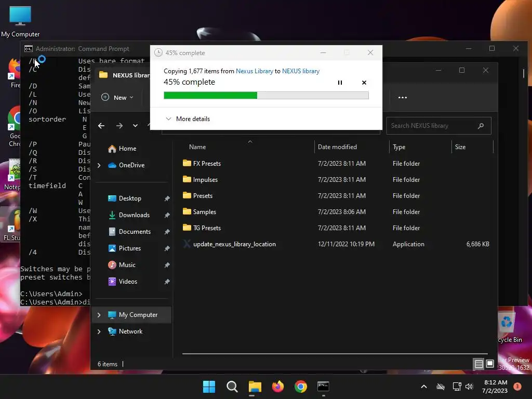Image resolution: width=532 pixels, height=399 pixels.
Task: Click the 12/11/2022 10:19 PM date cell
Action: (346, 244)
